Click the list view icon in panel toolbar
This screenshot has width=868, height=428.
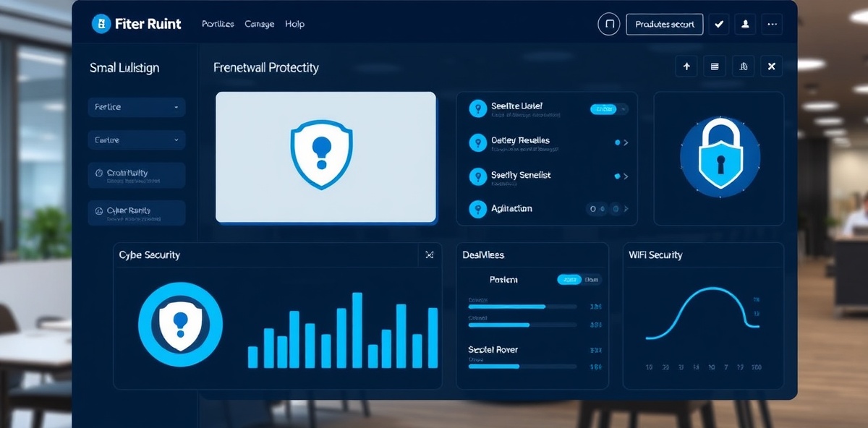(715, 67)
